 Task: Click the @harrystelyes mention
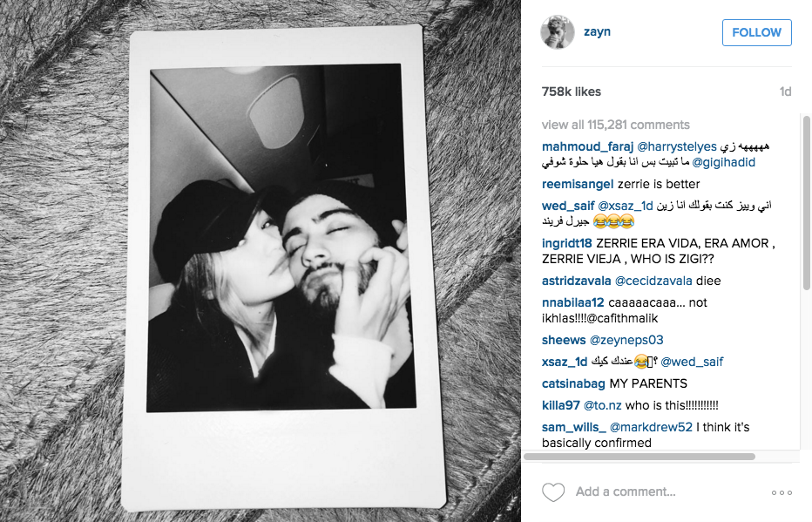click(x=676, y=147)
